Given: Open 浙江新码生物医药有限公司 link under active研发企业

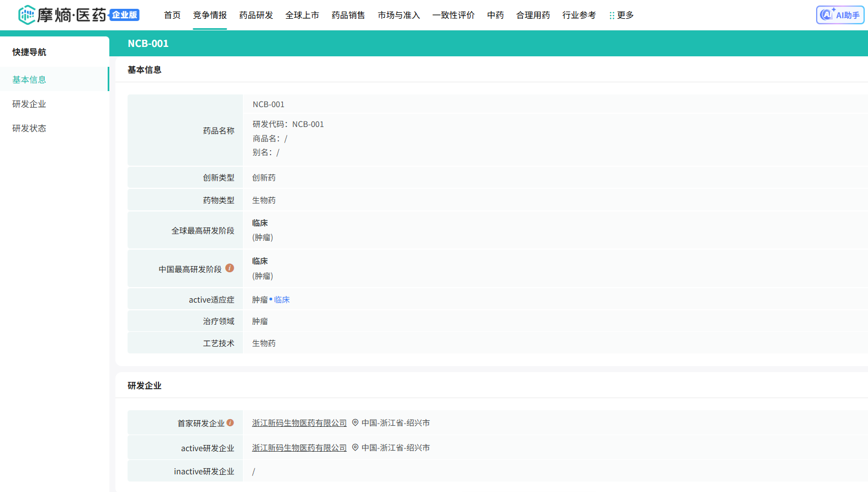Looking at the screenshot, I should pos(299,448).
